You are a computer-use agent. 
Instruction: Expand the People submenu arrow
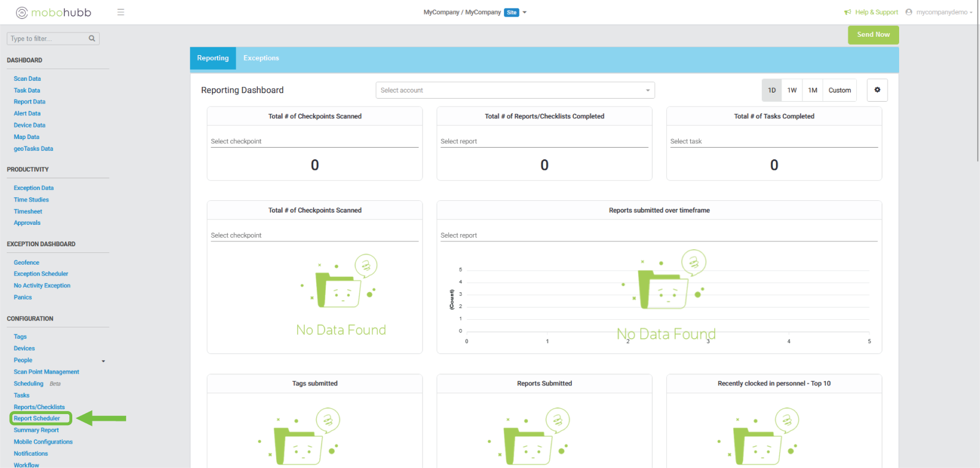pos(103,361)
